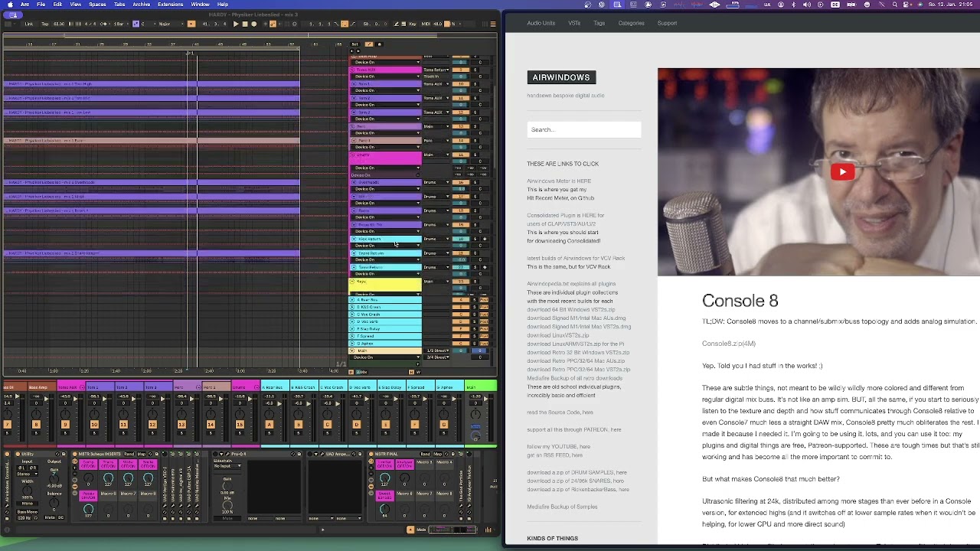Click Rand on MSTR Schega INSERTS rack
This screenshot has height=551, width=980.
click(129, 454)
